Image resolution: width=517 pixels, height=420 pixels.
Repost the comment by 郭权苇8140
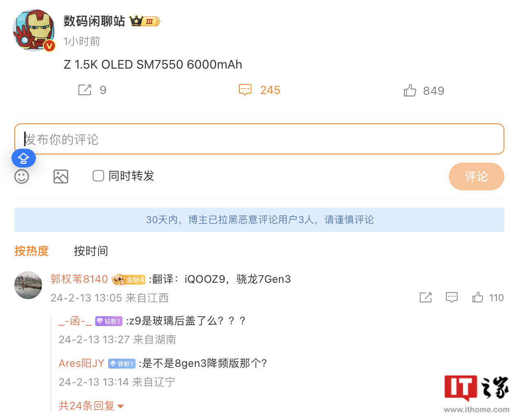[x=426, y=297]
